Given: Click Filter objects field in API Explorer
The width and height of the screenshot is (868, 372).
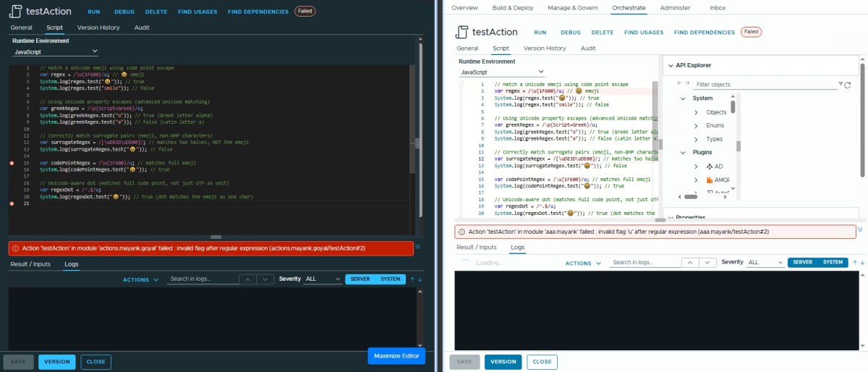Looking at the screenshot, I should 765,85.
